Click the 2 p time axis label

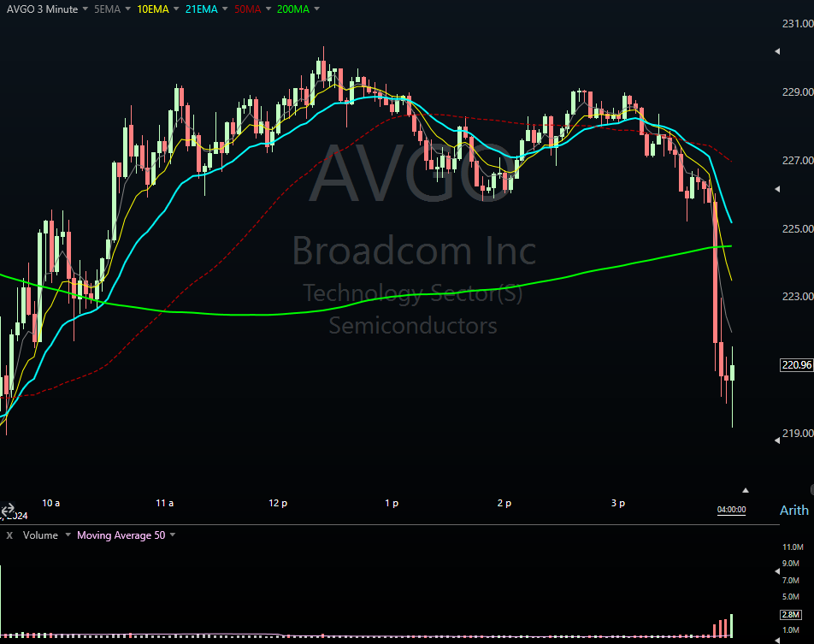[504, 503]
